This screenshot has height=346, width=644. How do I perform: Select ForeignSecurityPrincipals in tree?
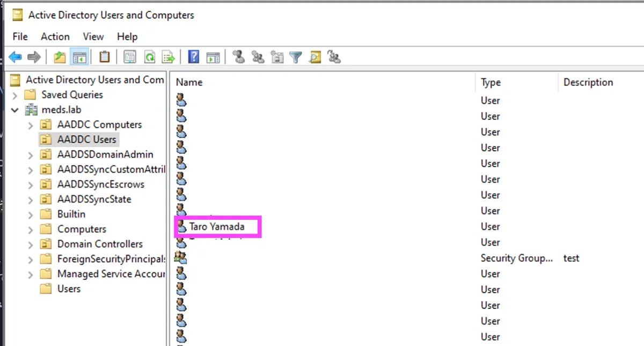111,259
